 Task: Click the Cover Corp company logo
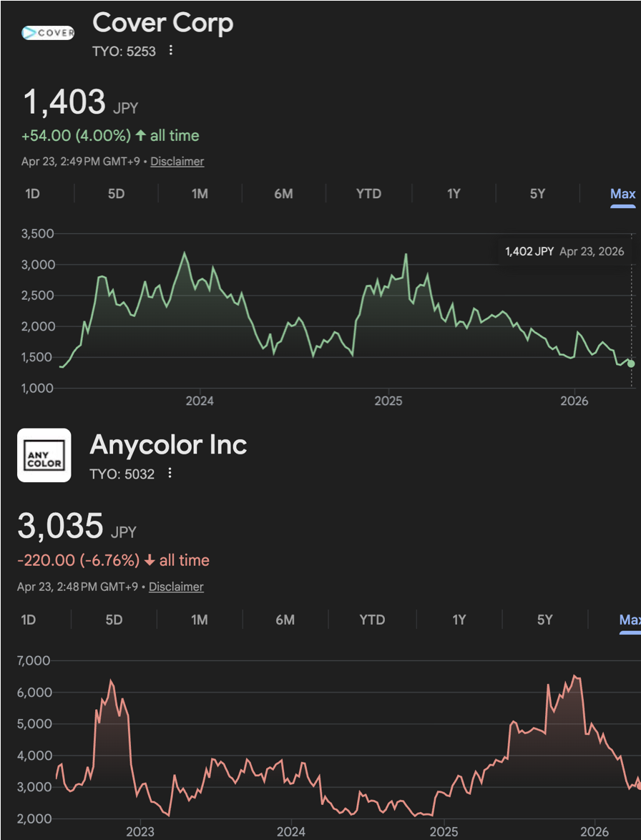pos(48,33)
